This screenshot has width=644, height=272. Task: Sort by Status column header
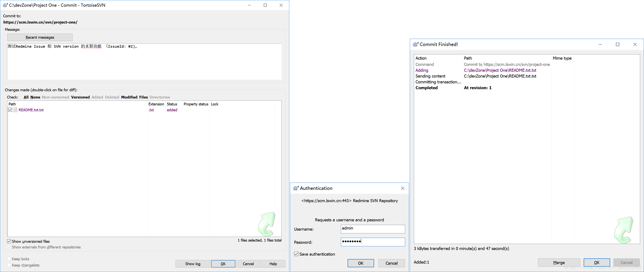click(x=174, y=104)
